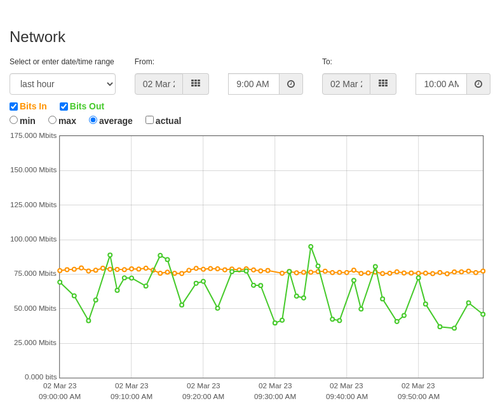
Task: Click the To date field
Action: 346,84
